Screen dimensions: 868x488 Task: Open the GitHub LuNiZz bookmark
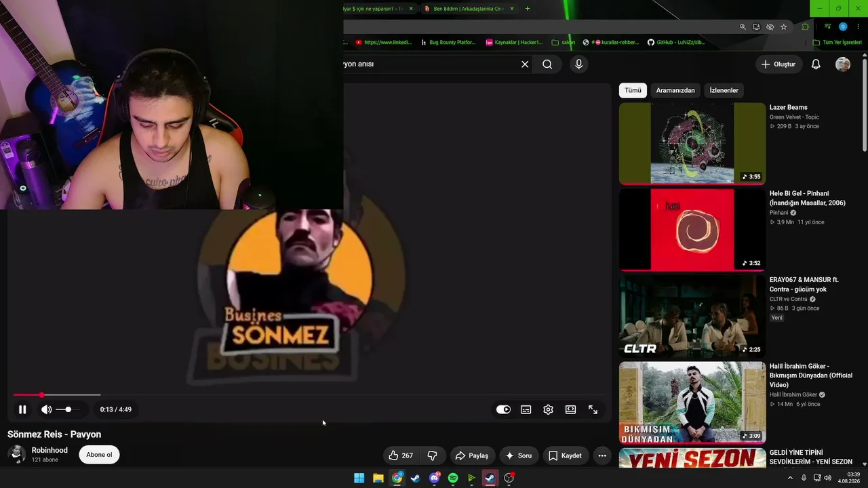(676, 42)
